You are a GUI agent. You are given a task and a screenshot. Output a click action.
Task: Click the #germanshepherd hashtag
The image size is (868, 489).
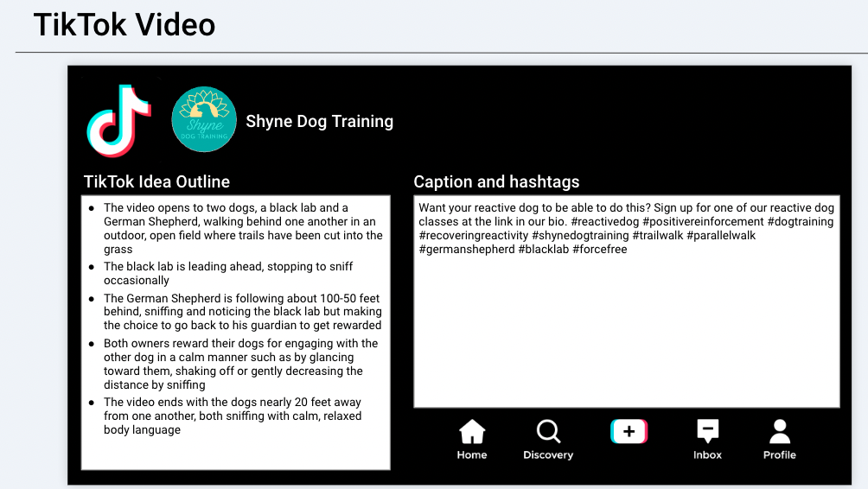click(x=467, y=250)
